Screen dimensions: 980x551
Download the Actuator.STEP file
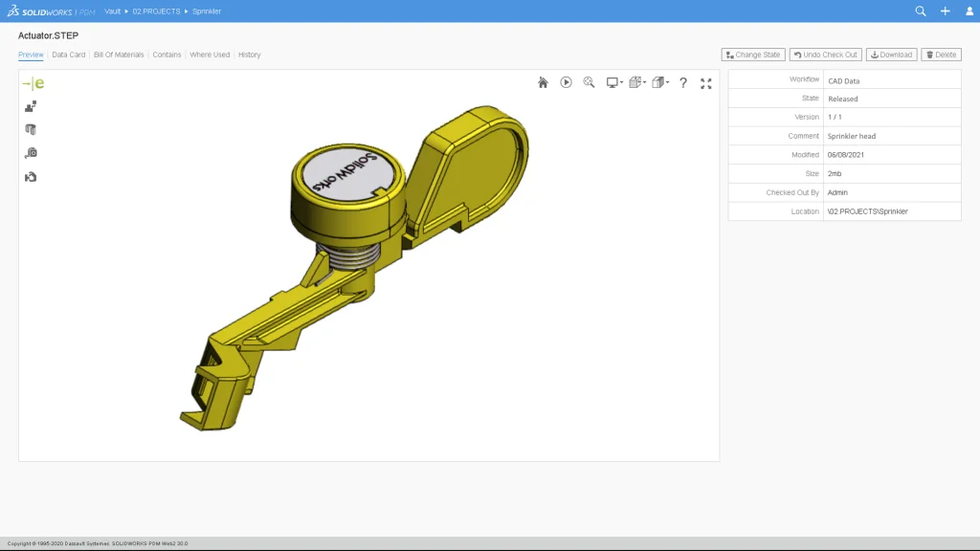pos(891,55)
